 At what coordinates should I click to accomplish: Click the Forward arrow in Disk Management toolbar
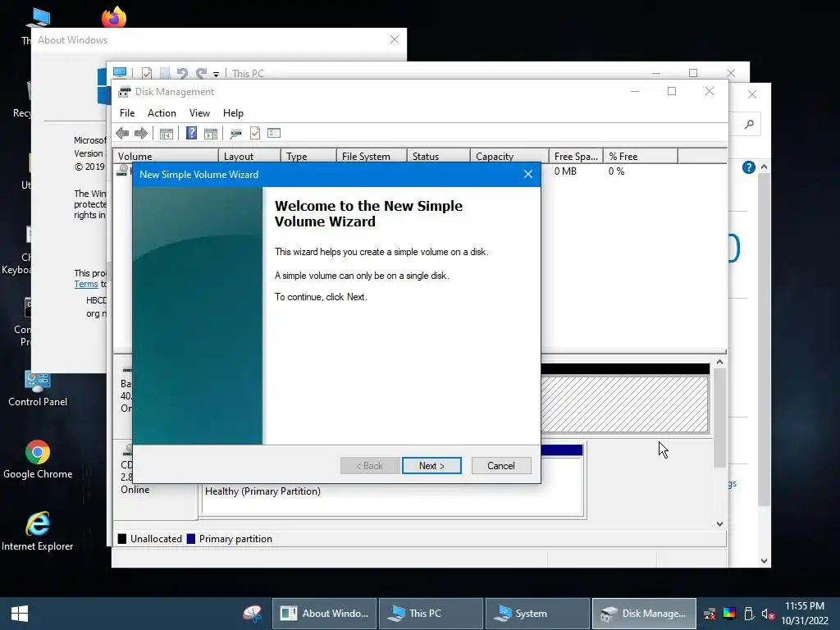(x=141, y=134)
